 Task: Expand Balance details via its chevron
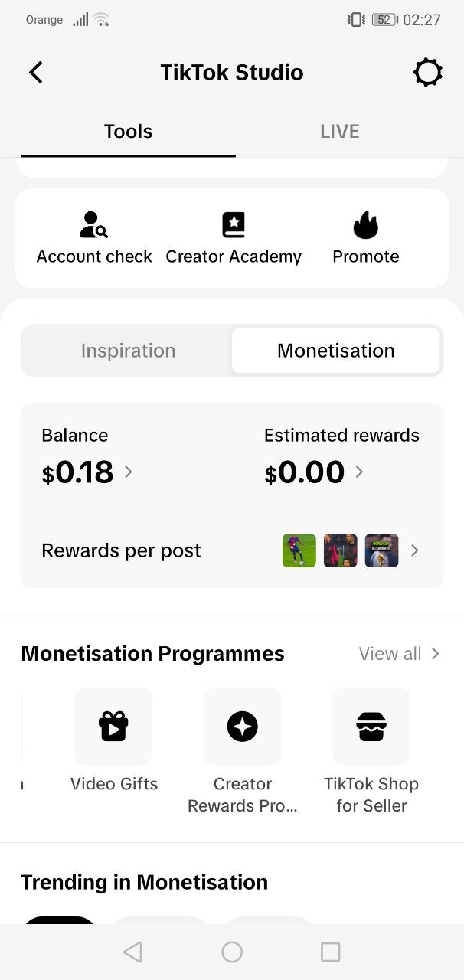(128, 472)
